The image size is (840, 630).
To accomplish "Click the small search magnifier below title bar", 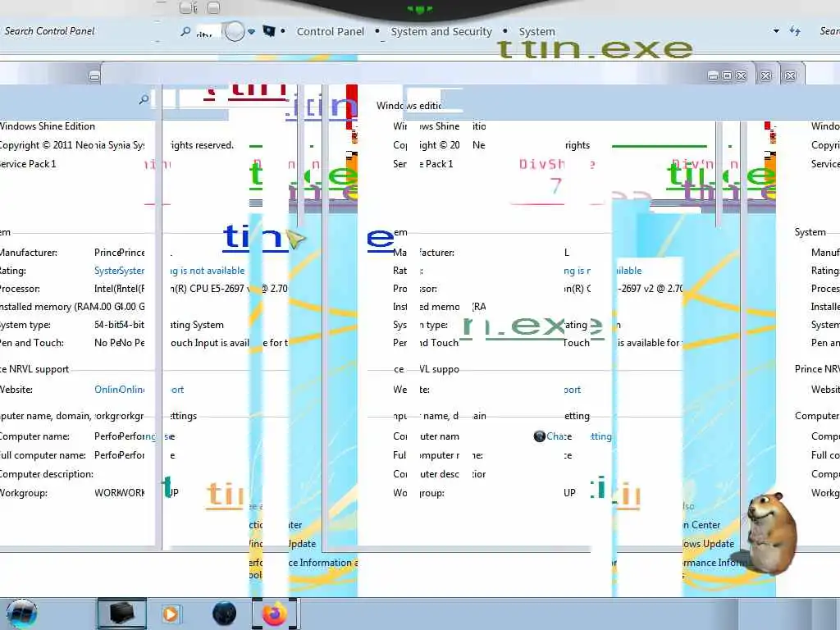I will [144, 99].
